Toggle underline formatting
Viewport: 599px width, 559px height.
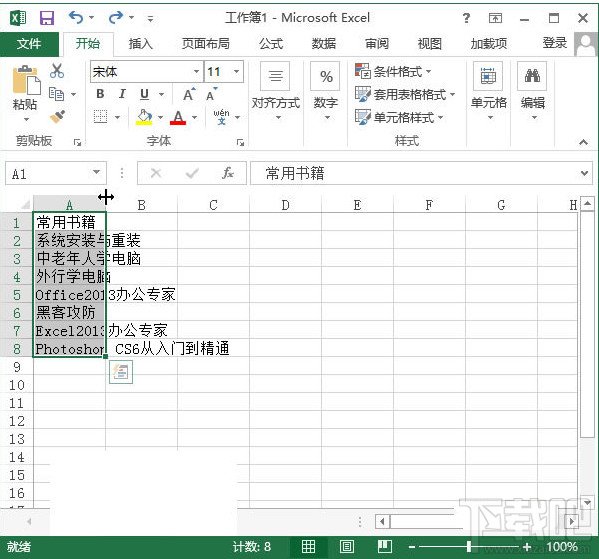[x=144, y=94]
